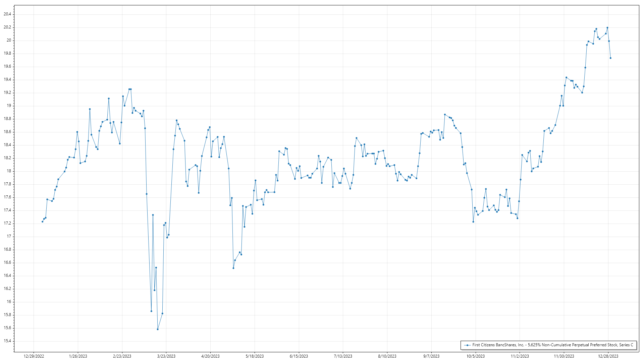Click the 12/28/2023 x-axis date label
Image resolution: width=644 pixels, height=362 pixels.
click(608, 356)
